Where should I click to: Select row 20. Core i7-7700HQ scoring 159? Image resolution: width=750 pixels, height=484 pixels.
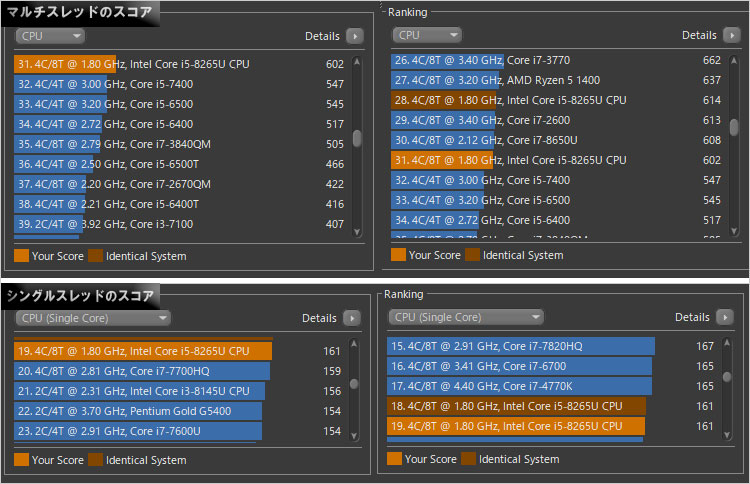tap(178, 372)
